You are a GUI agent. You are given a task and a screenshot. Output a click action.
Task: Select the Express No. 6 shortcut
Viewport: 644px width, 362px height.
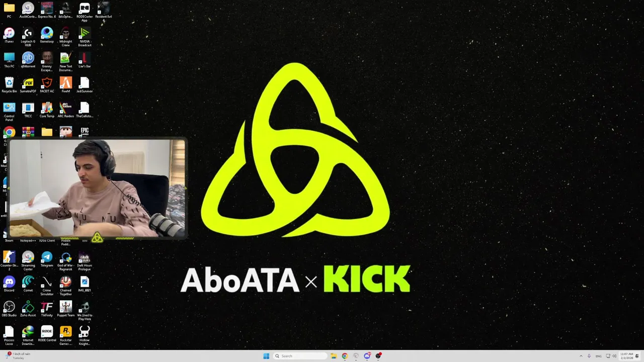point(47,11)
